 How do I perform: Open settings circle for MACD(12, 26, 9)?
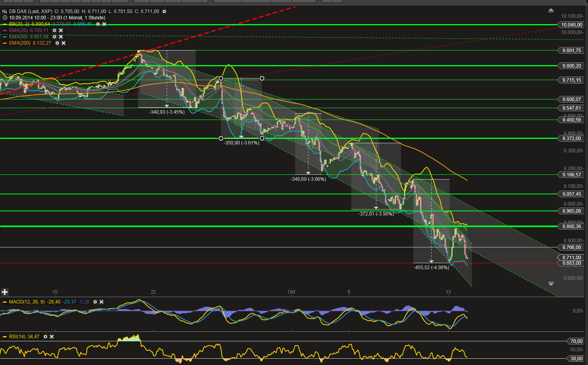95,302
